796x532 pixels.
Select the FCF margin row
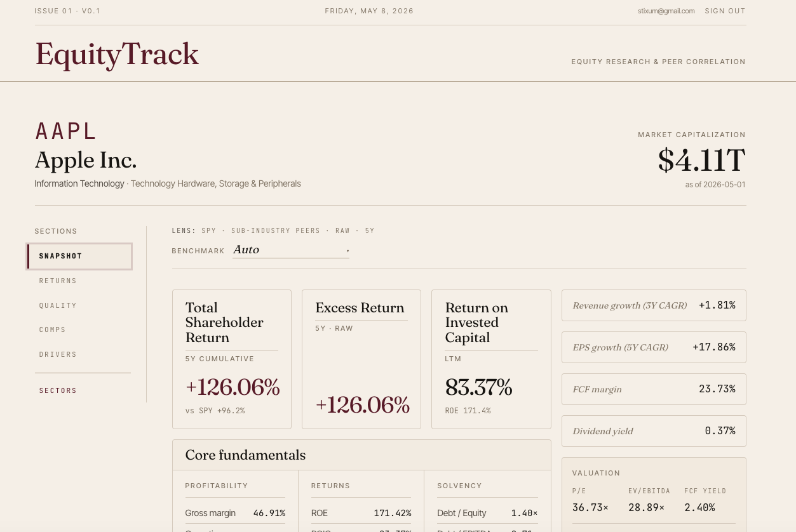point(654,389)
